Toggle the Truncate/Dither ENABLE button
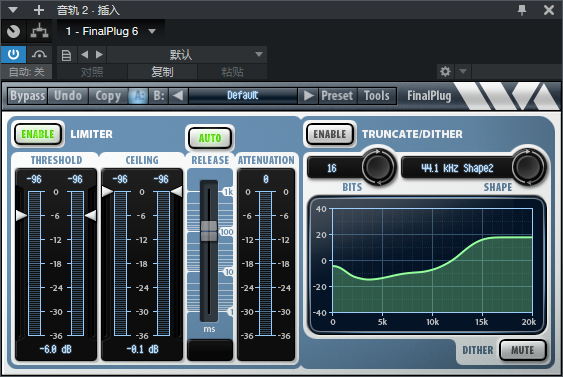The height and width of the screenshot is (377, 563). point(330,134)
